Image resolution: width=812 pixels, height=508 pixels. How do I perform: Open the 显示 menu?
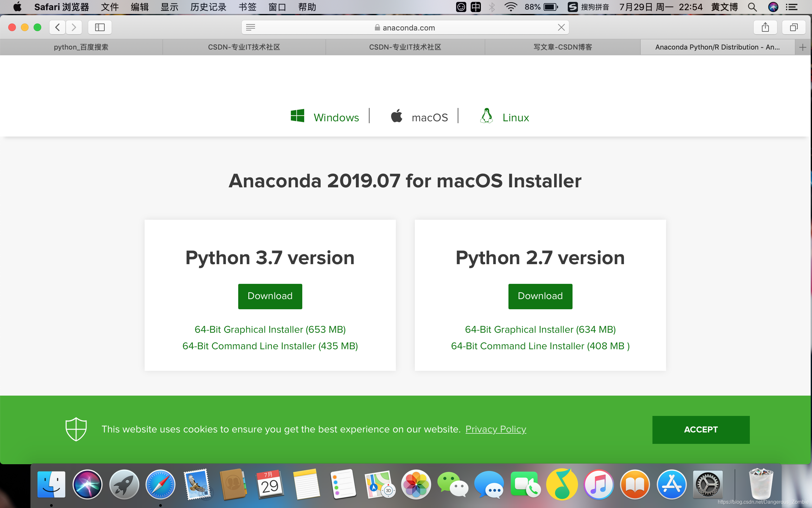(169, 7)
